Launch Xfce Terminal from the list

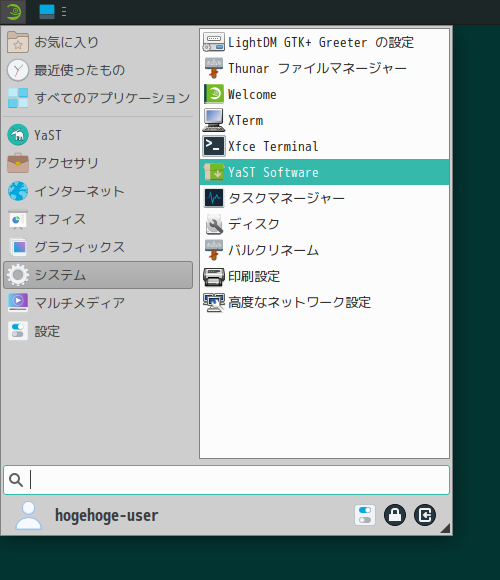[x=324, y=146]
